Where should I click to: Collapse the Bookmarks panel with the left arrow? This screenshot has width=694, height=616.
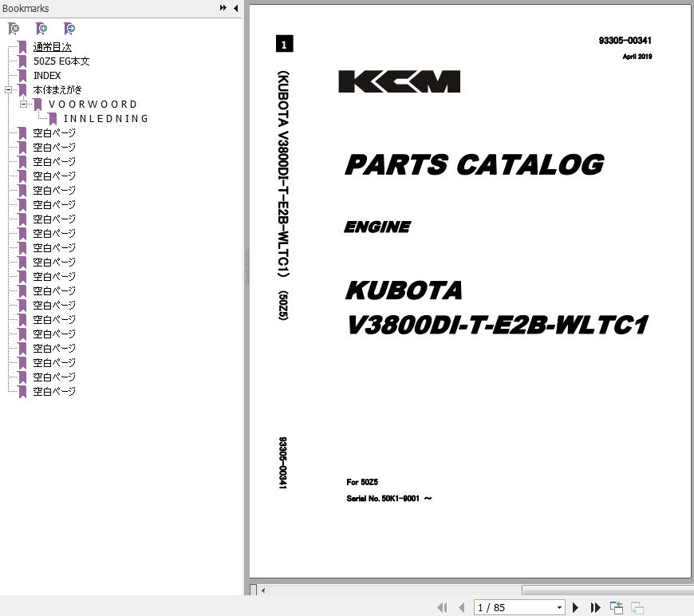(x=235, y=8)
